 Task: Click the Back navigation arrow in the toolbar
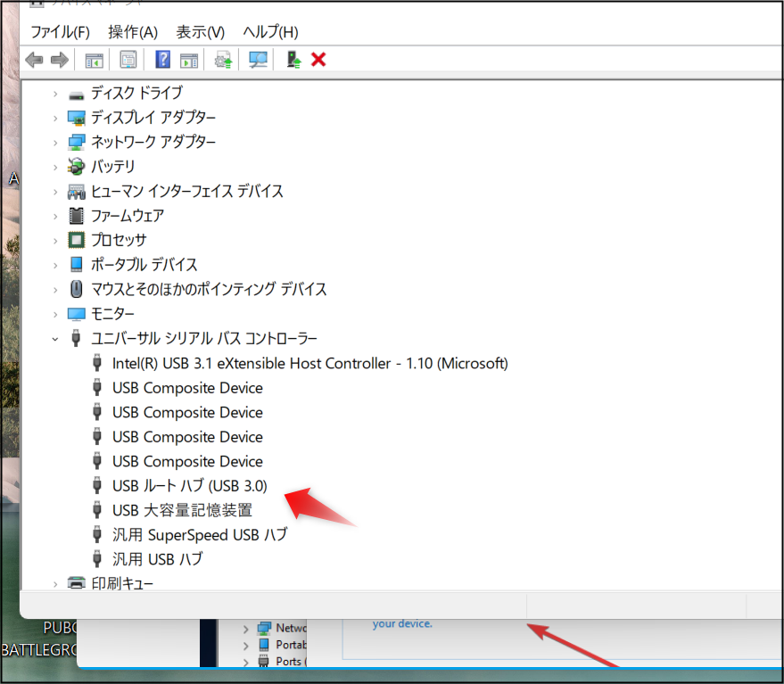pyautogui.click(x=33, y=60)
